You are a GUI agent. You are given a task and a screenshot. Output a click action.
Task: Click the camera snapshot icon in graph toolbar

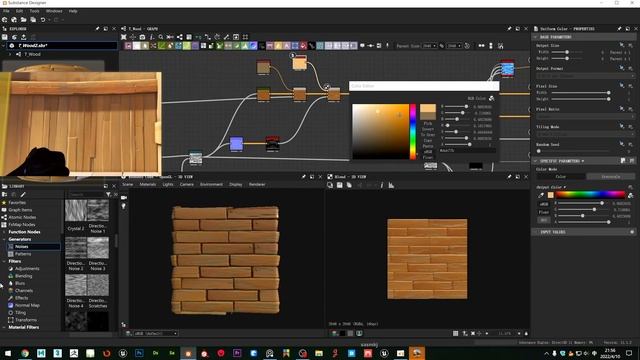(x=142, y=37)
